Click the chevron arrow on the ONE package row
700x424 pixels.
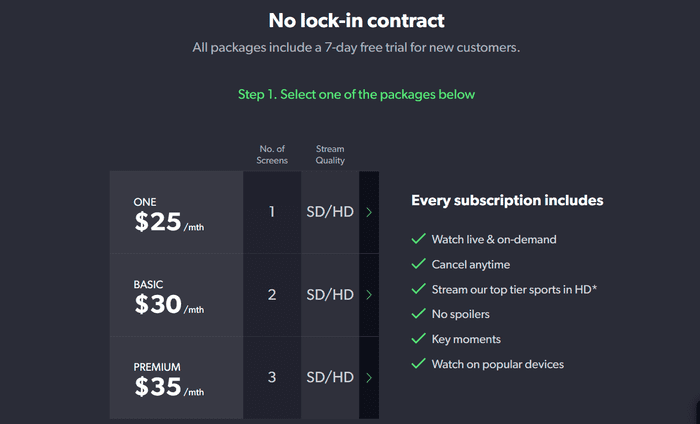pyautogui.click(x=369, y=212)
